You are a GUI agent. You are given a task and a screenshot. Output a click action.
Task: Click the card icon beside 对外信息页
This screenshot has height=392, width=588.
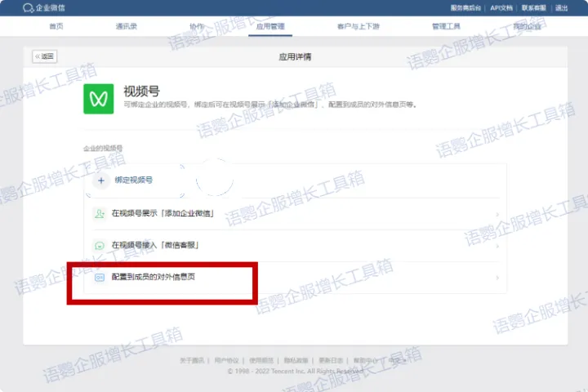[x=100, y=278]
